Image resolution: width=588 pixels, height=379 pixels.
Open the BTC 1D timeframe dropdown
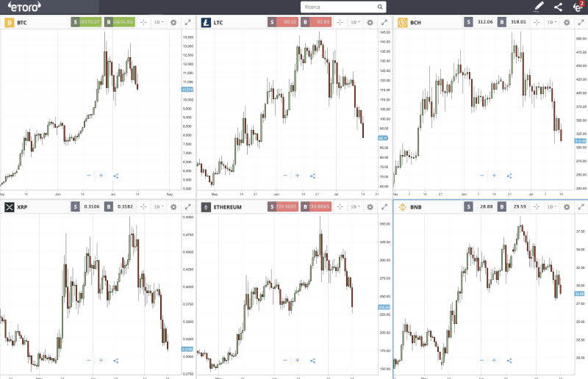tap(158, 22)
